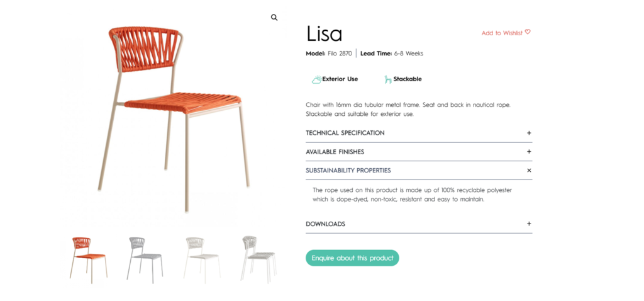This screenshot has width=644, height=301.
Task: Click the magnifying glass zoom icon
Action: 274,18
